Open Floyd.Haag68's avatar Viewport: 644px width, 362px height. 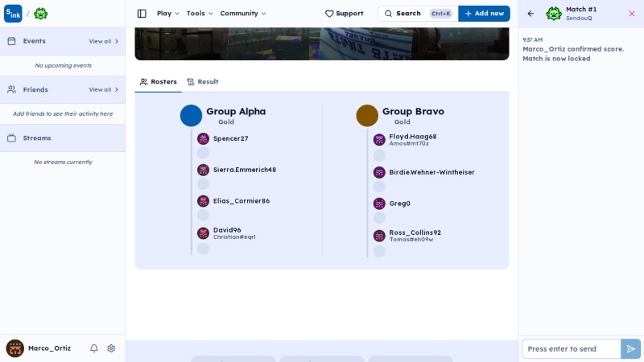tap(379, 139)
